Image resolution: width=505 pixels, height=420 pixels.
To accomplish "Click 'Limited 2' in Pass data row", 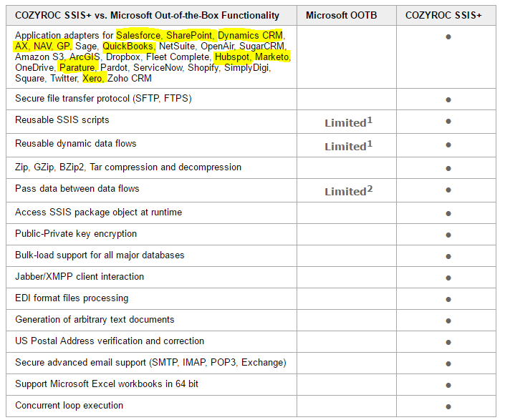I will (348, 191).
